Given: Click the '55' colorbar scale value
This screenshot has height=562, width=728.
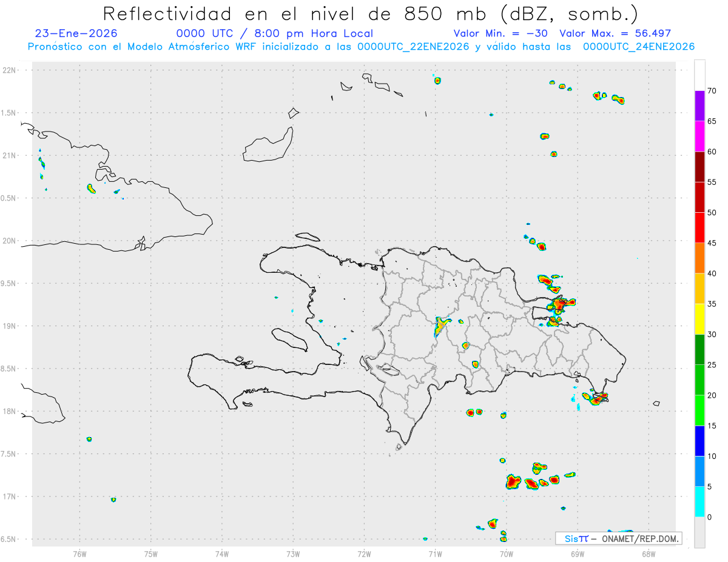Looking at the screenshot, I should 712,182.
